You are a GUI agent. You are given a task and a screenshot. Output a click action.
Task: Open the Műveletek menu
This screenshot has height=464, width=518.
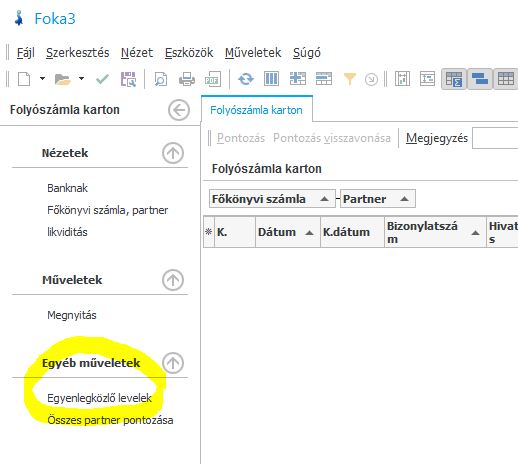pos(253,53)
